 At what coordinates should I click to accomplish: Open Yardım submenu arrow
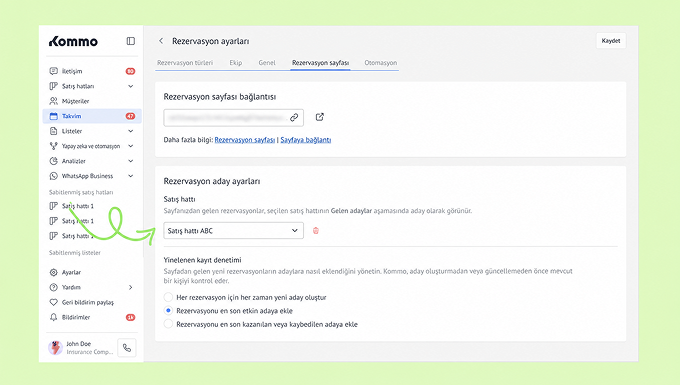coord(131,287)
